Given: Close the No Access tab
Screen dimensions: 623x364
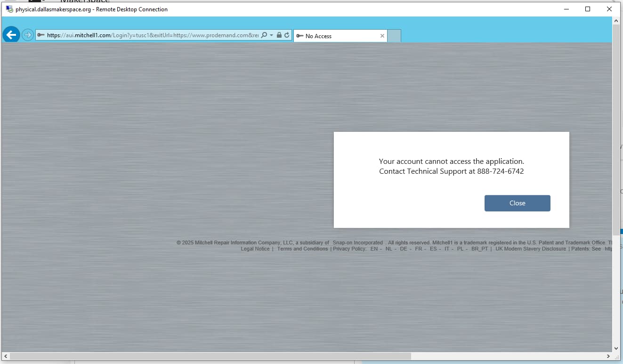Looking at the screenshot, I should pyautogui.click(x=382, y=36).
